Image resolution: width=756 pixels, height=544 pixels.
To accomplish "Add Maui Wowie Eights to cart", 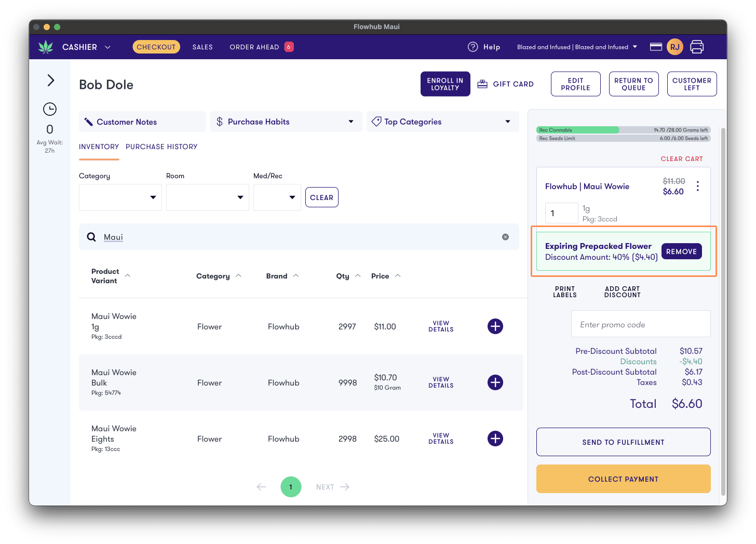I will pos(495,439).
